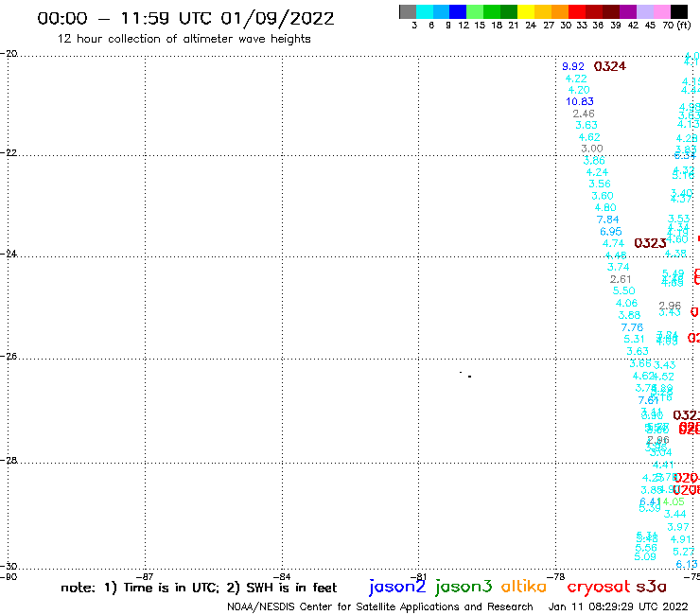This screenshot has height=615, width=700.
Task: Click the 4.22 wave height value
Action: [x=576, y=79]
